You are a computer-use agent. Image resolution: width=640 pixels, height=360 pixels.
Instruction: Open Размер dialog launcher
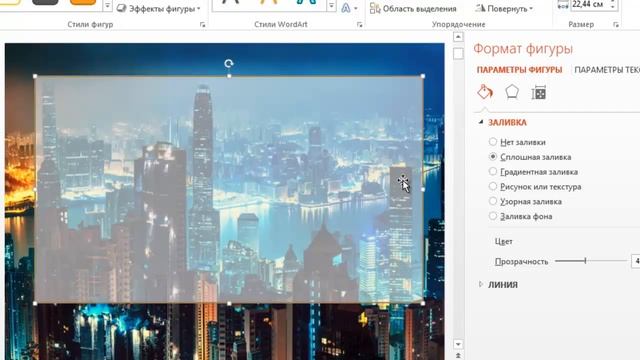coord(616,25)
